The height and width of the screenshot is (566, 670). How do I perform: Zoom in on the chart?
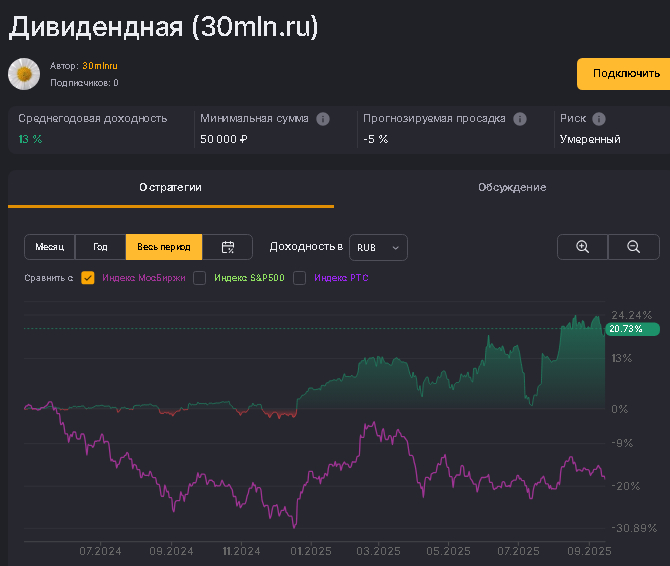582,247
